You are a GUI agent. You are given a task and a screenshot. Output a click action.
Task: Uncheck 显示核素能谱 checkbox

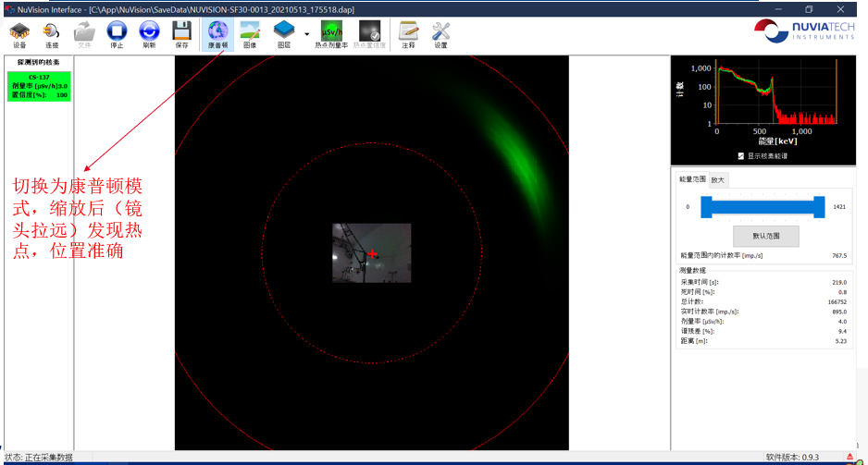pyautogui.click(x=739, y=155)
